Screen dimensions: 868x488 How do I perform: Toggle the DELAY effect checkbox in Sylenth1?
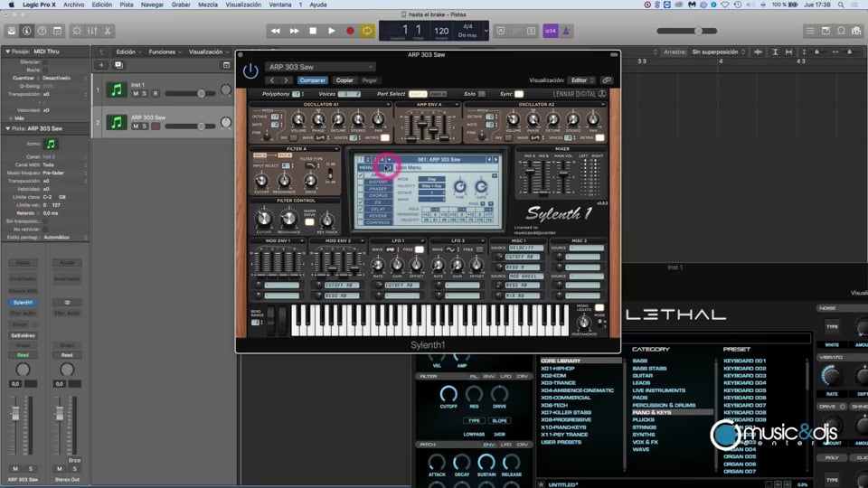(361, 209)
